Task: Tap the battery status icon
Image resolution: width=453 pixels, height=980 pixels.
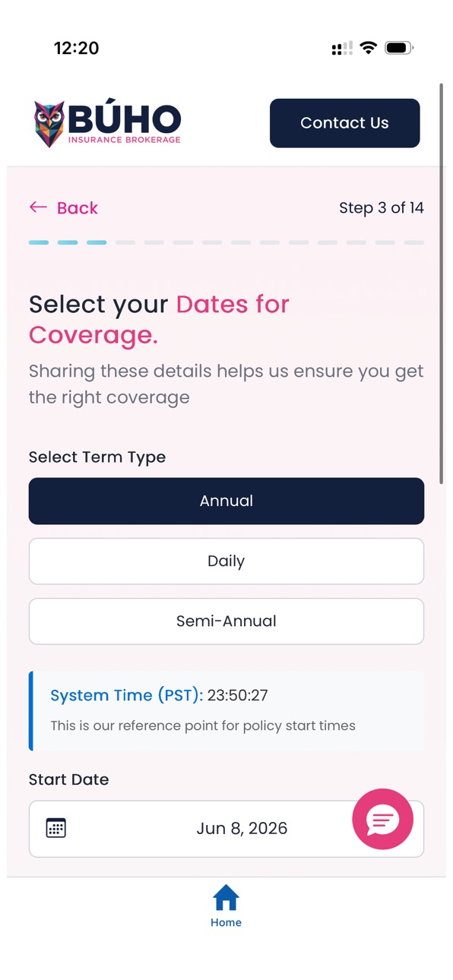Action: (x=398, y=48)
